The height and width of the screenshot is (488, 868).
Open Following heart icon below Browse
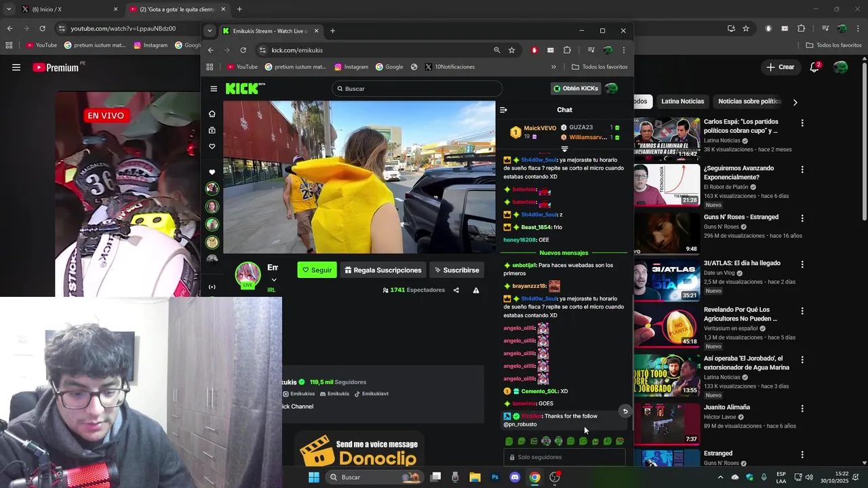click(212, 146)
